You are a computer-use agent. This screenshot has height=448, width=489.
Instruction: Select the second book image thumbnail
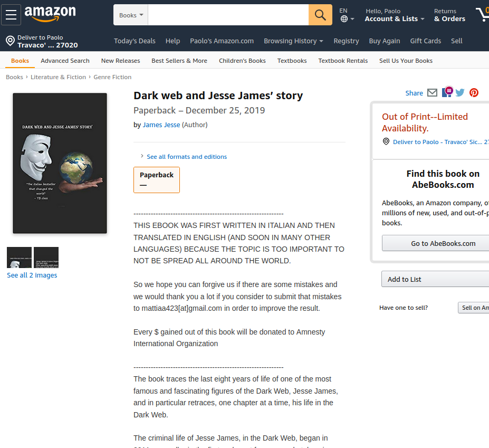tap(46, 258)
